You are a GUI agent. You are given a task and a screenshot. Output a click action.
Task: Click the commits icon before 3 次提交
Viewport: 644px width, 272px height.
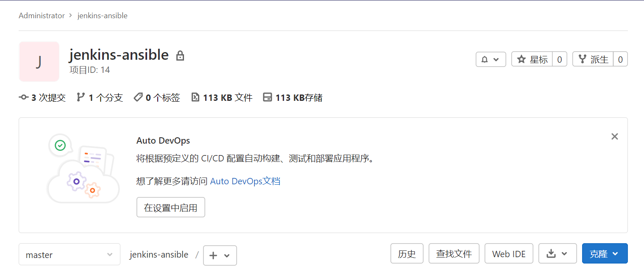(x=24, y=97)
